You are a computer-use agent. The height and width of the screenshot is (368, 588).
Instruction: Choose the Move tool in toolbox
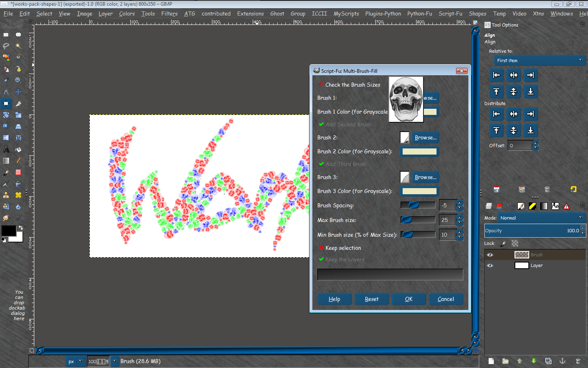pyautogui.click(x=18, y=92)
